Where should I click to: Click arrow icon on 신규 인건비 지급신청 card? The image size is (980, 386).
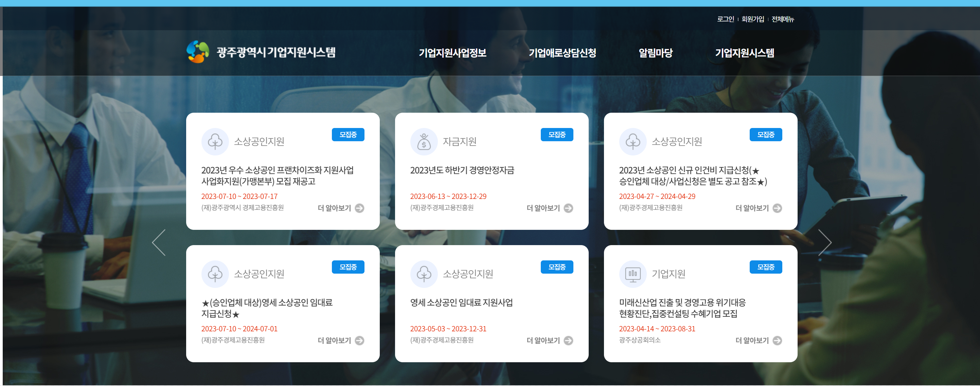[777, 208]
